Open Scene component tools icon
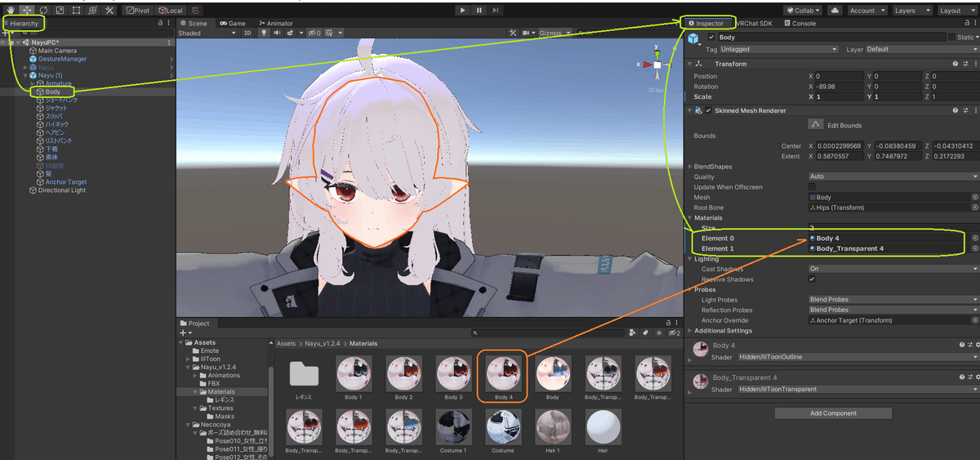Image resolution: width=980 pixels, height=460 pixels. click(x=513, y=33)
